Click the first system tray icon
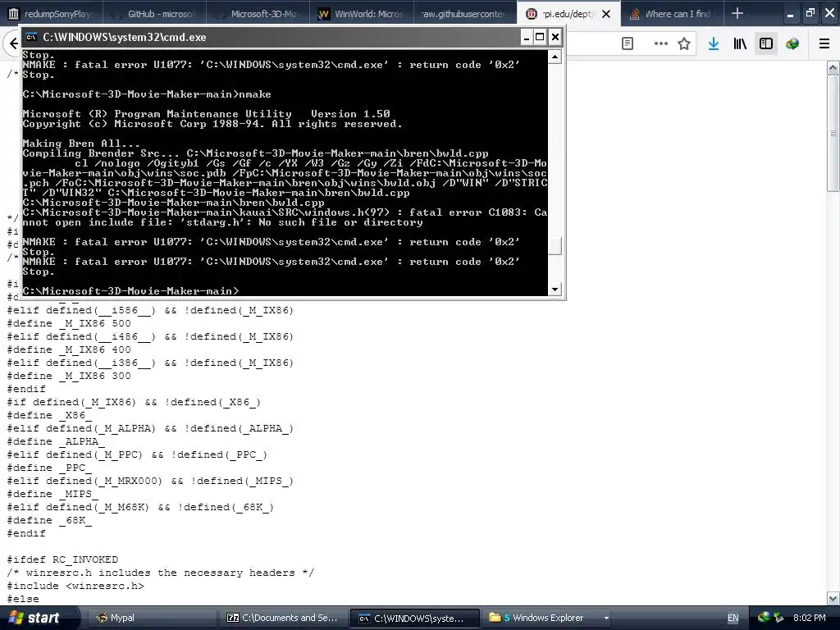 pyautogui.click(x=764, y=618)
